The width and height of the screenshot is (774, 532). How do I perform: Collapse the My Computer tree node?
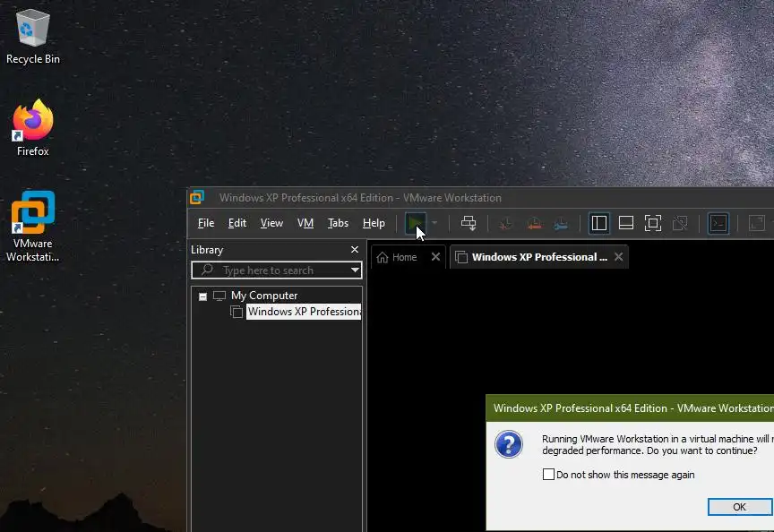202,296
